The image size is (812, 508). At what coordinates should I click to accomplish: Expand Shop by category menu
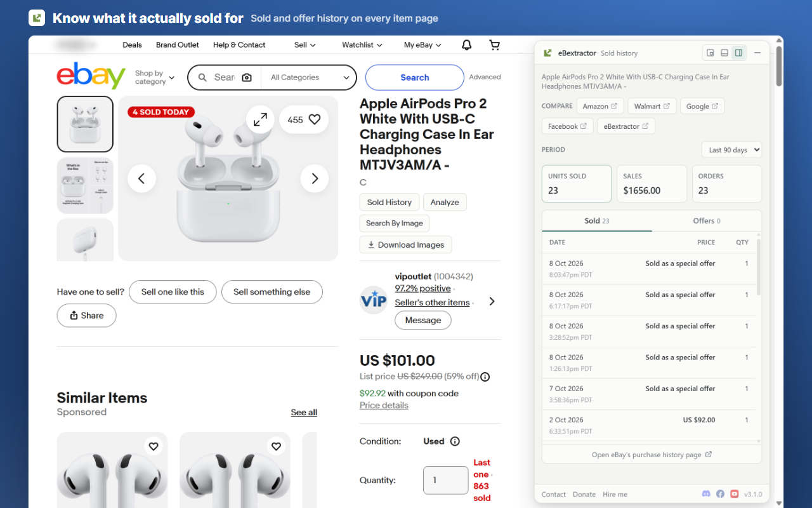click(x=155, y=77)
